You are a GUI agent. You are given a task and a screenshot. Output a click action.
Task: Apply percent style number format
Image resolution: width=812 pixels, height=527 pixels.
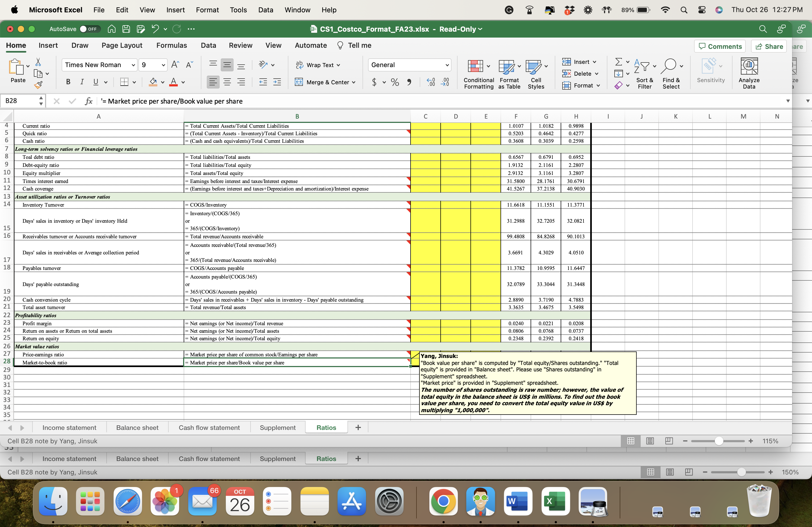pyautogui.click(x=395, y=82)
